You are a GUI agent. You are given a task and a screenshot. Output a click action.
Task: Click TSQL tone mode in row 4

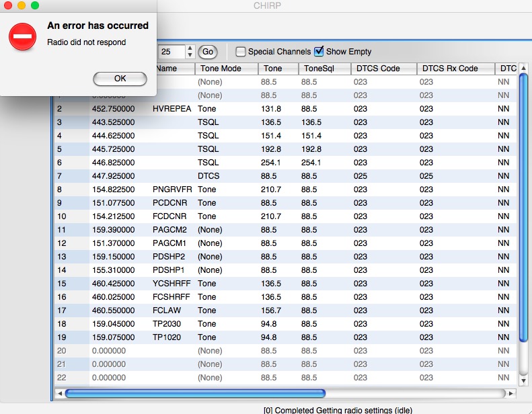[208, 136]
